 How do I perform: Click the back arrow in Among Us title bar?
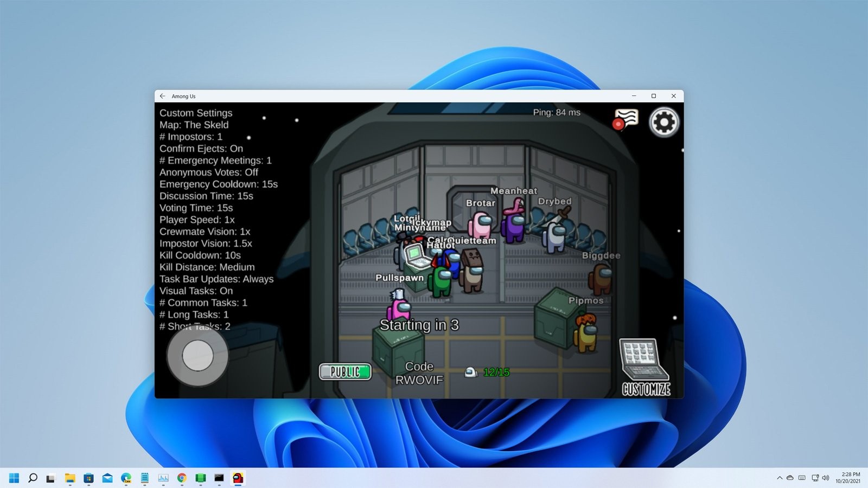coord(162,96)
